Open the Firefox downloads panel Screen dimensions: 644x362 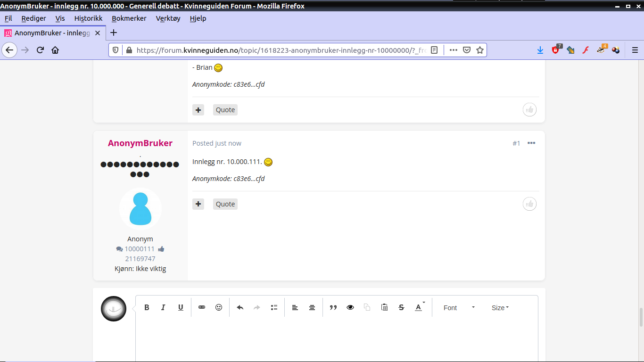[x=540, y=50]
